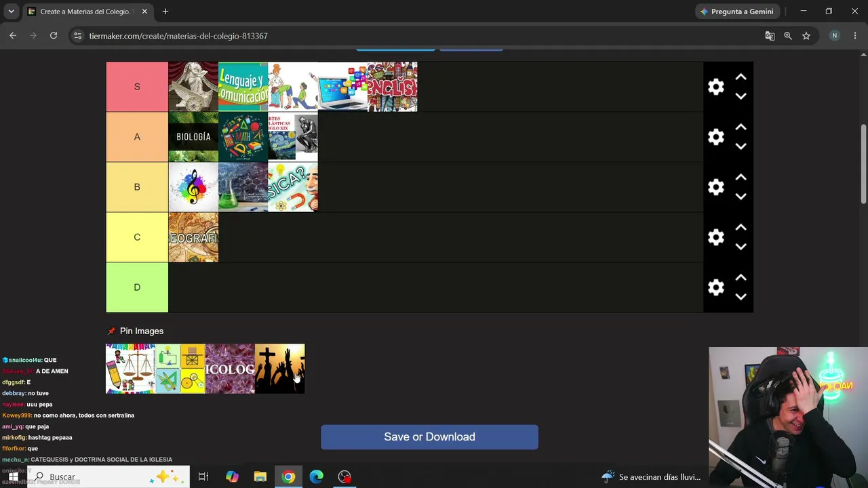Viewport: 868px width, 488px height.
Task: Select the Math image in A tier
Action: pyautogui.click(x=243, y=137)
